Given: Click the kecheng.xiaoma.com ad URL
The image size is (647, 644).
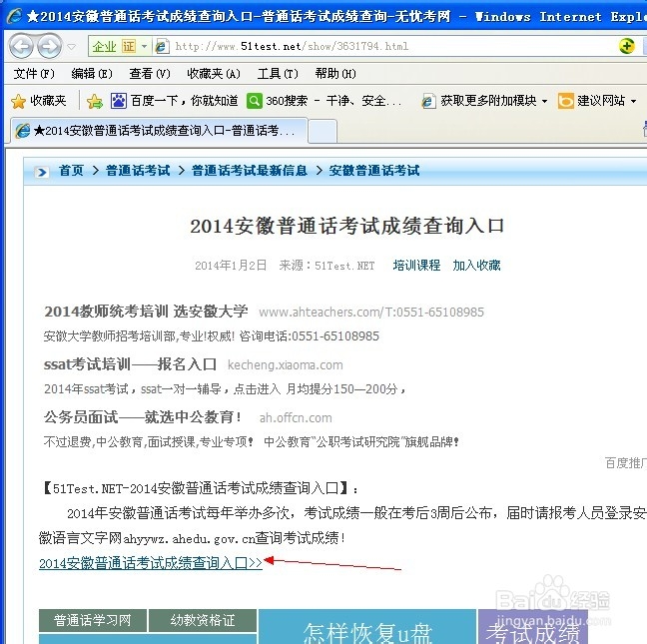Looking at the screenshot, I should 286,365.
